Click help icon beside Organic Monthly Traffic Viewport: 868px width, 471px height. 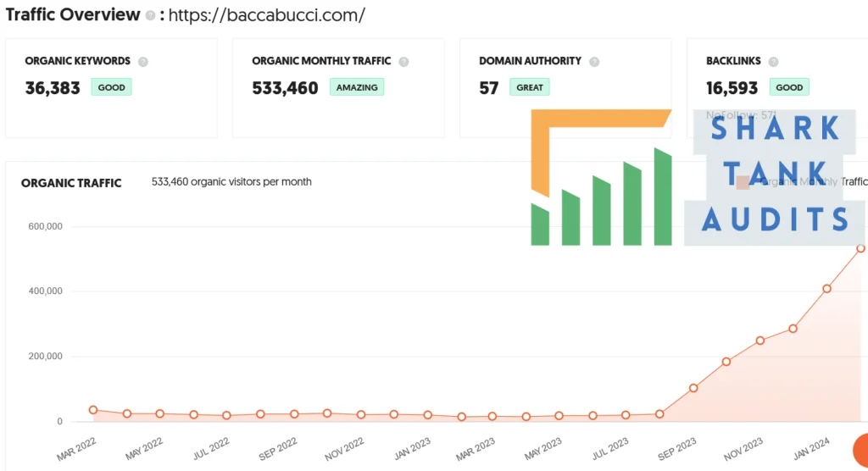pyautogui.click(x=403, y=62)
